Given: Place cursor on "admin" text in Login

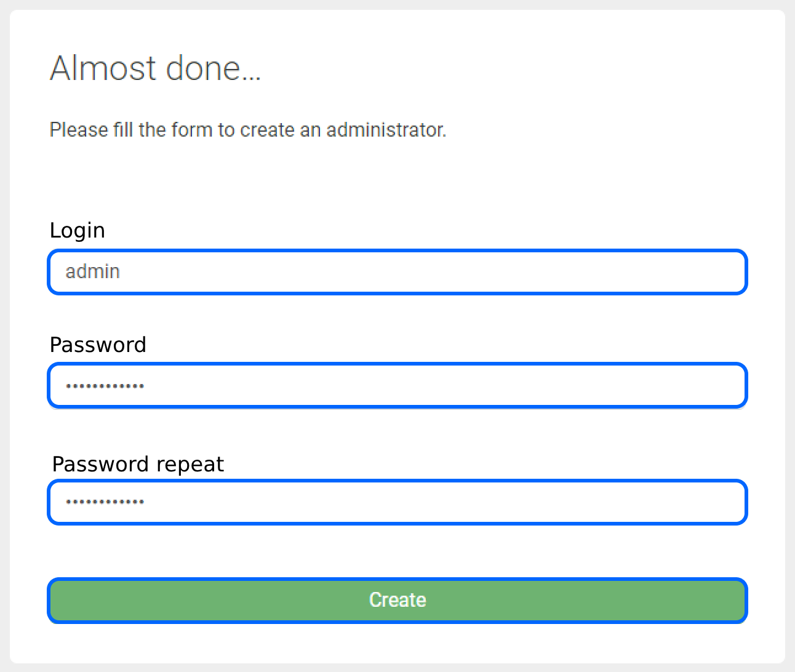Looking at the screenshot, I should click(x=92, y=271).
